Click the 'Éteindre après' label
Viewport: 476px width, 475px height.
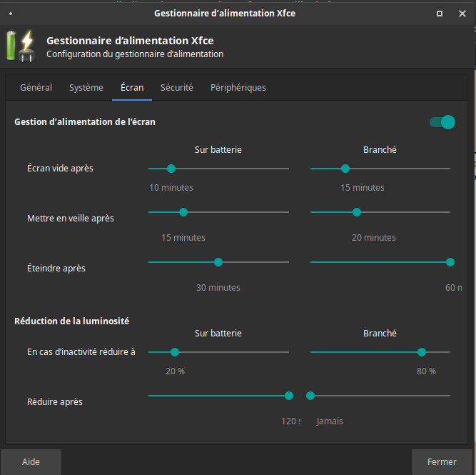pyautogui.click(x=56, y=268)
